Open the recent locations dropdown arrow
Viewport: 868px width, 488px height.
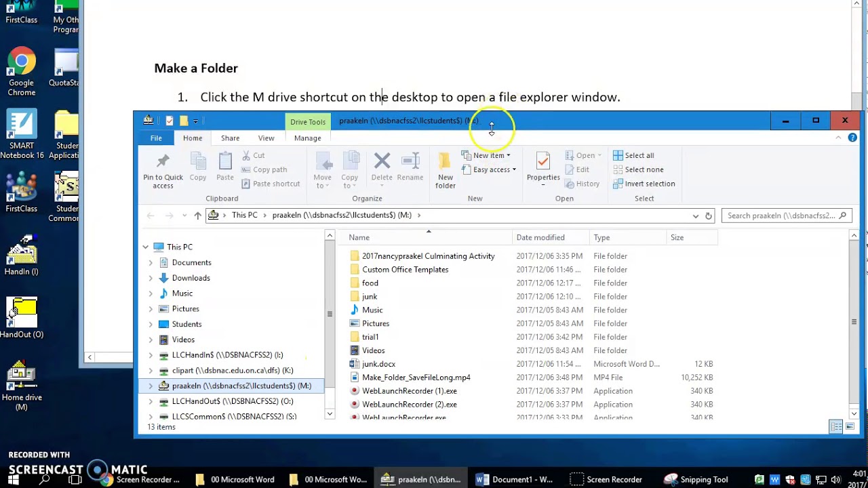[184, 216]
